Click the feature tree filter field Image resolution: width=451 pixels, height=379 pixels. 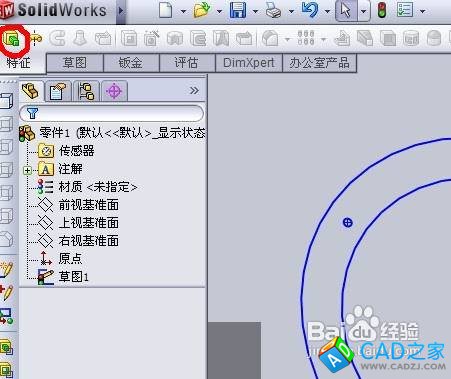click(111, 113)
